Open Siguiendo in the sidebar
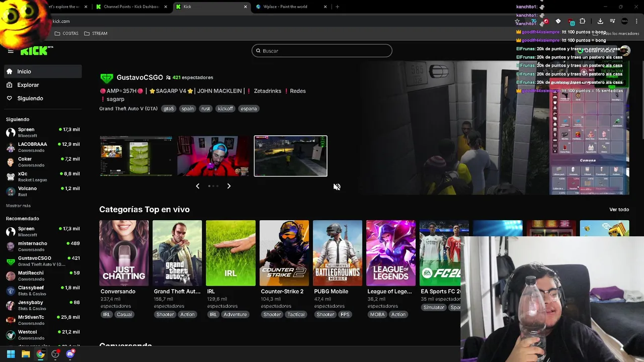644x362 pixels. [43, 98]
